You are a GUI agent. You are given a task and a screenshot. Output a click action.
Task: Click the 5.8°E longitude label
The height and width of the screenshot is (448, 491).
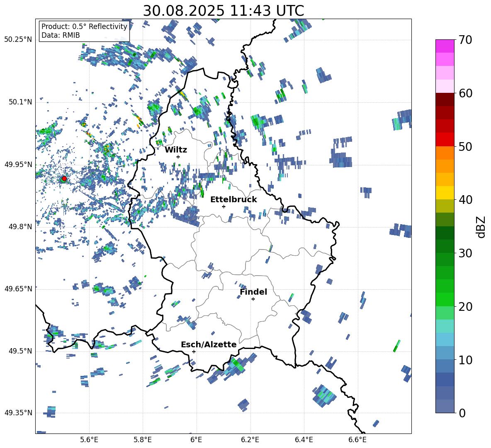(x=143, y=440)
